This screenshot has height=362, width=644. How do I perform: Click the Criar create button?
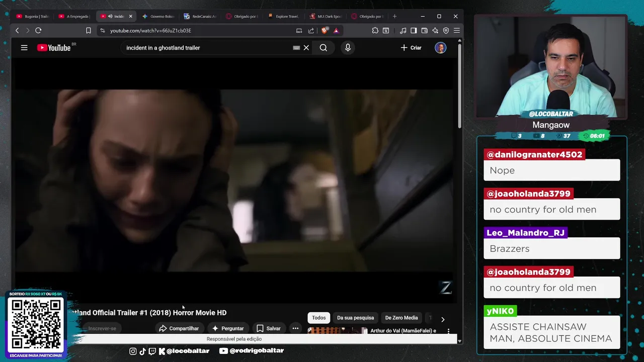tap(411, 48)
